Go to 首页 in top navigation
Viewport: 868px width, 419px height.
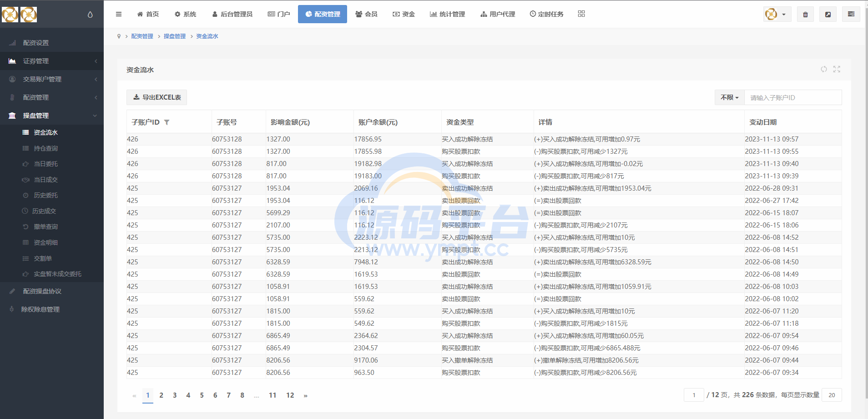click(148, 14)
